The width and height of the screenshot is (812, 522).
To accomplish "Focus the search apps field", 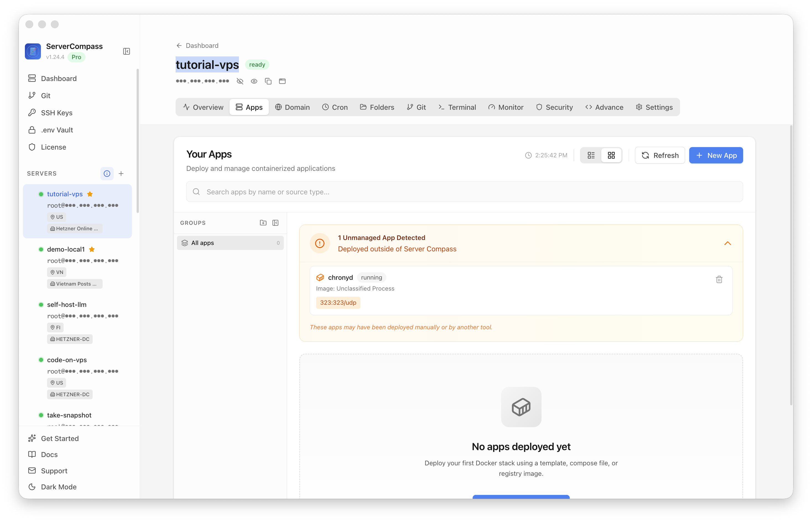I will coord(464,192).
